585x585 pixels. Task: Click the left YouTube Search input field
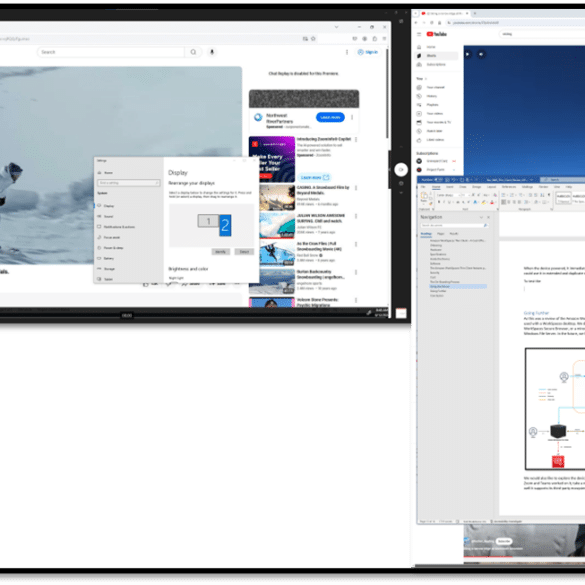coord(111,52)
